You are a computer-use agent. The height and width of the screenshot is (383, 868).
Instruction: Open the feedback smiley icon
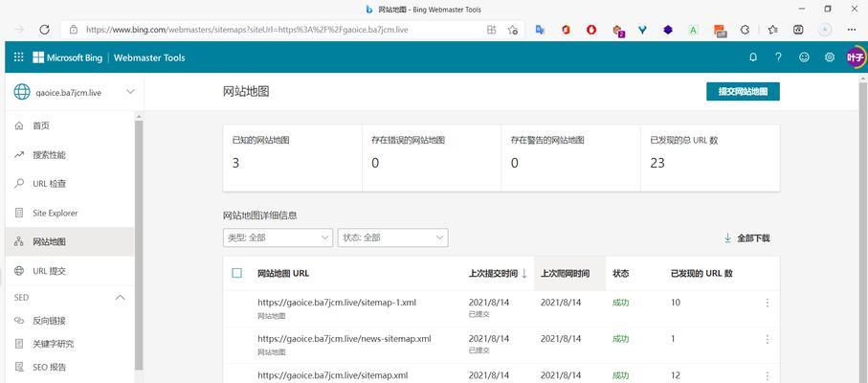804,57
